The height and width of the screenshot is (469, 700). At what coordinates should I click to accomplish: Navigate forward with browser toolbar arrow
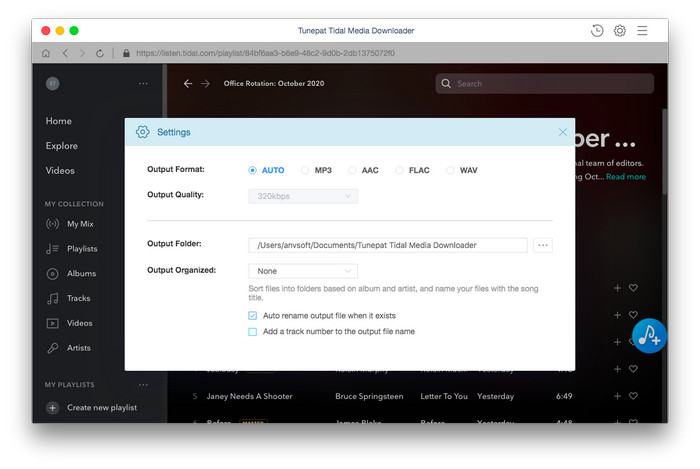coord(82,54)
